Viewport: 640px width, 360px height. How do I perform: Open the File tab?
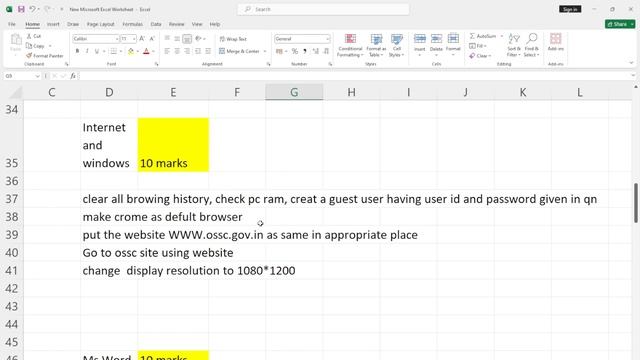coord(12,24)
